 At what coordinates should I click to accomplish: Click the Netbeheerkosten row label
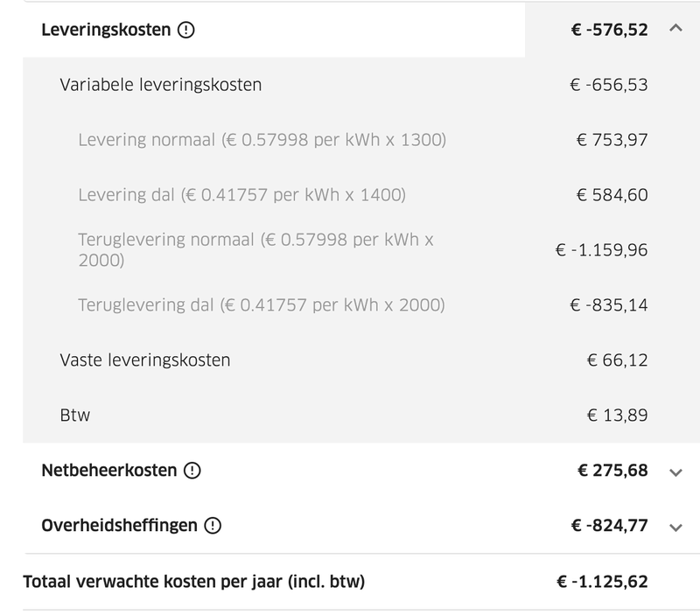point(109,471)
